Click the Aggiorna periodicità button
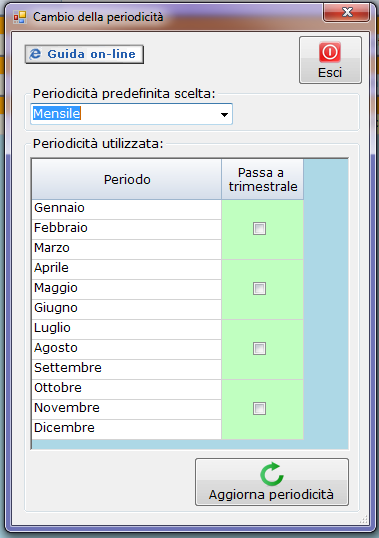This screenshot has height=538, width=379. click(272, 482)
